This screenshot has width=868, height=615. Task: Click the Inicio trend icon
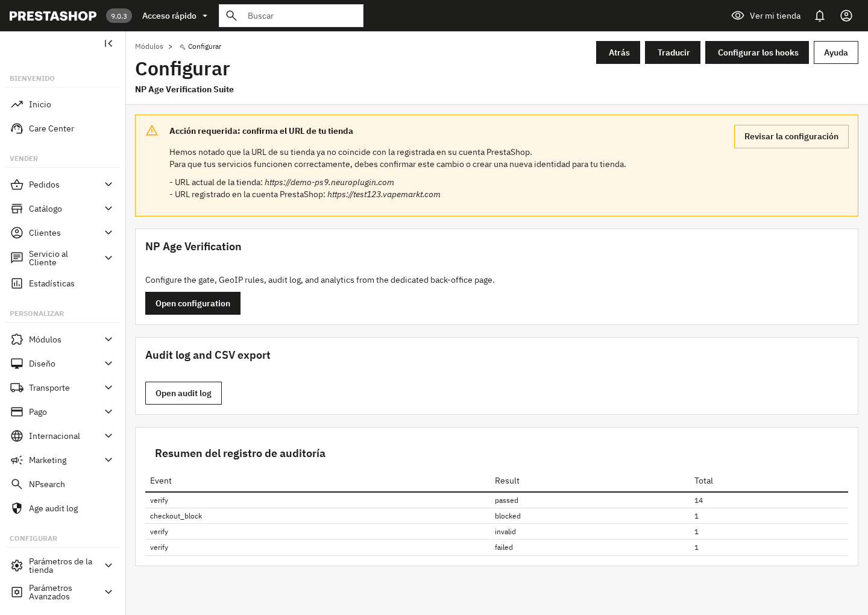pyautogui.click(x=17, y=104)
